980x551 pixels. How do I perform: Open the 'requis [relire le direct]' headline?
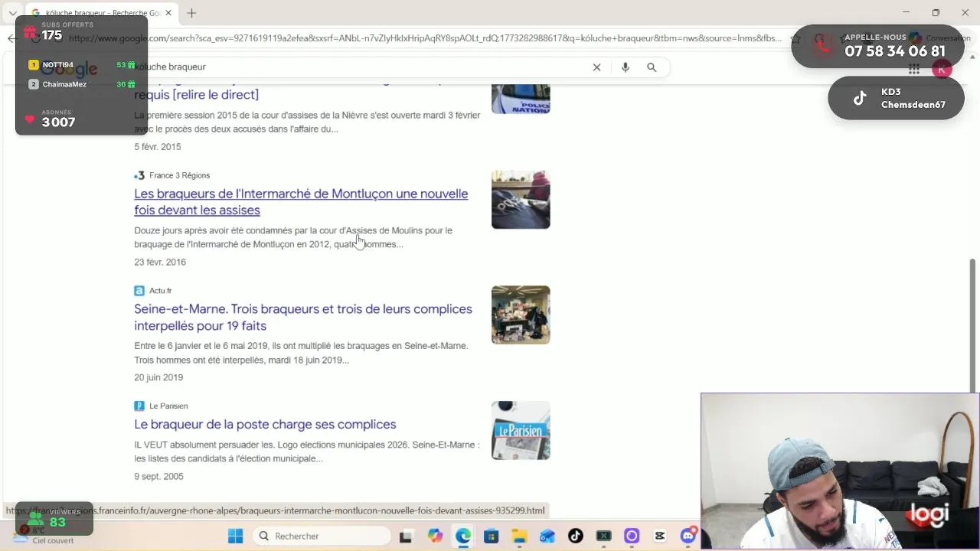[196, 94]
